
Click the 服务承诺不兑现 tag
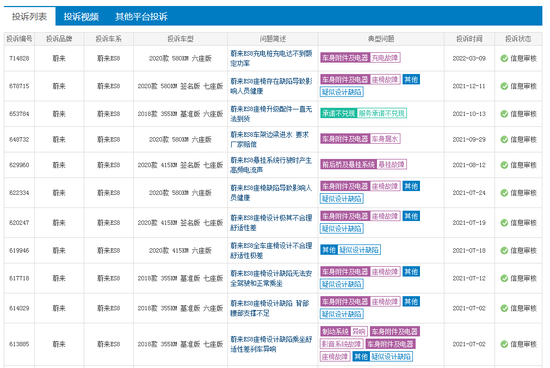click(382, 113)
